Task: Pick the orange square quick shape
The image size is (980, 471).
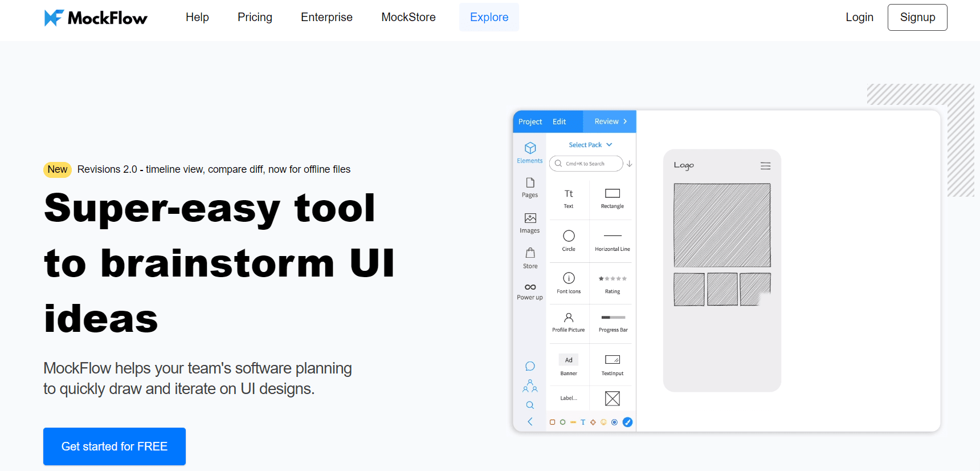Action: click(552, 423)
